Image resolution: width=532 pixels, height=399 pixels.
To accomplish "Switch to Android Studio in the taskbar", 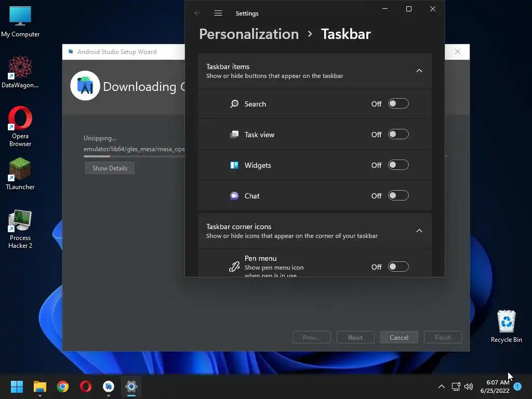I will click(x=109, y=387).
